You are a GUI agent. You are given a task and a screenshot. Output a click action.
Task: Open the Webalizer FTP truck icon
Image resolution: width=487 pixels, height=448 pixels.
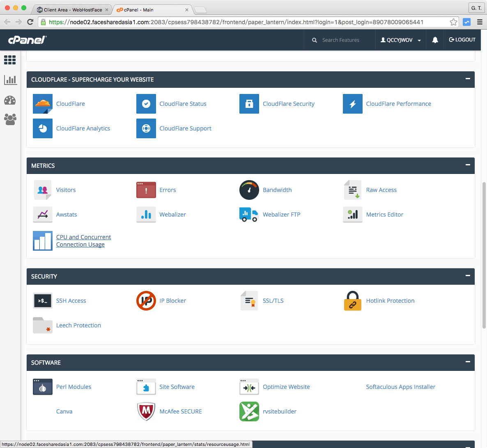pyautogui.click(x=249, y=215)
